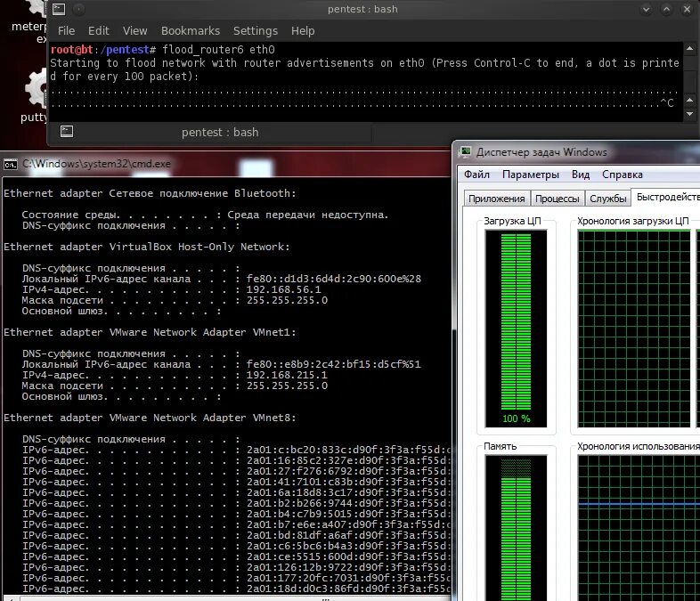This screenshot has width=700, height=601.
Task: Click the terminal scrollbar down arrow
Action: (689, 114)
